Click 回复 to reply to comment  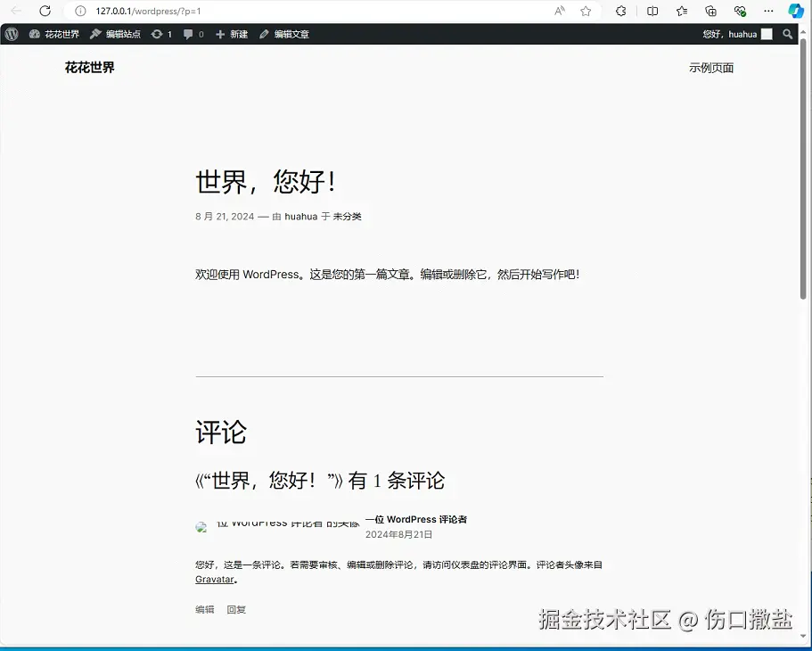tap(236, 610)
